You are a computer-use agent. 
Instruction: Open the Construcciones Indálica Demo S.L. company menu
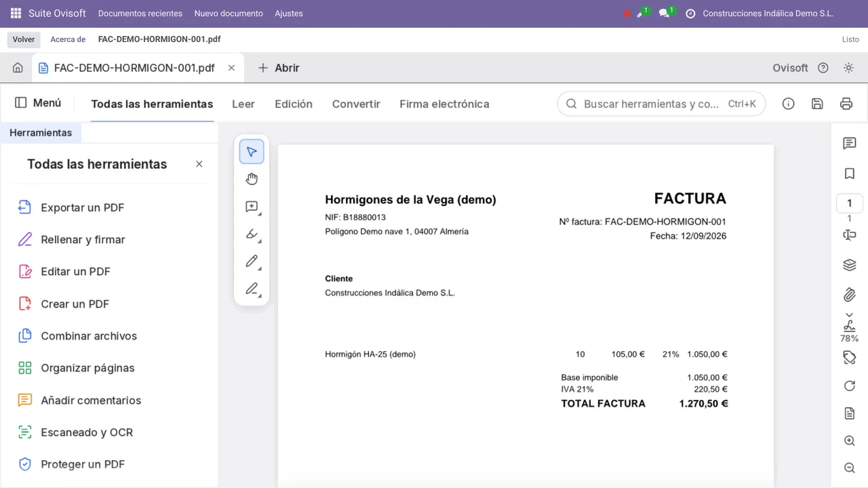(768, 13)
